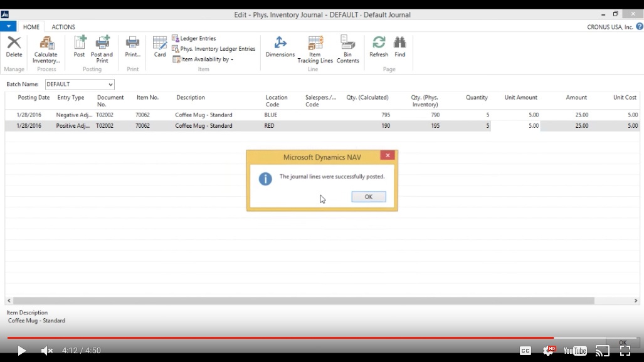
Task: Click the Amount column header
Action: [576, 98]
